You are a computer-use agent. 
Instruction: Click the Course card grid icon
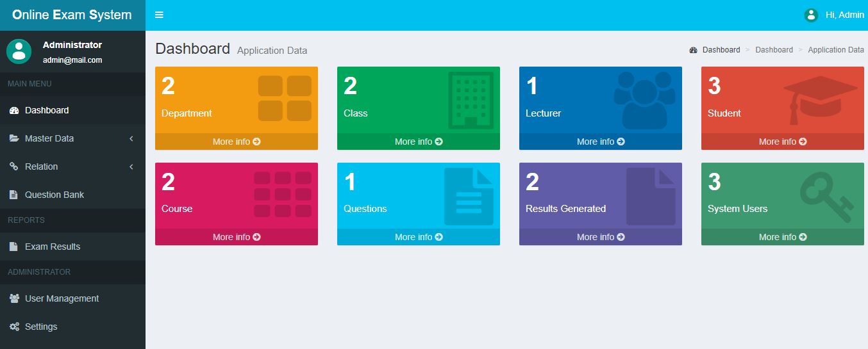coord(283,194)
